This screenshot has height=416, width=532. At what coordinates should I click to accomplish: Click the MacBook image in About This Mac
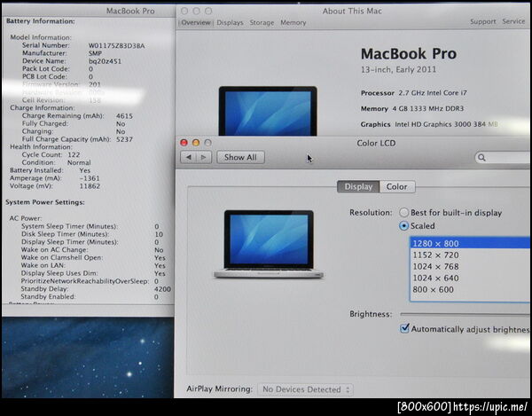(x=268, y=111)
